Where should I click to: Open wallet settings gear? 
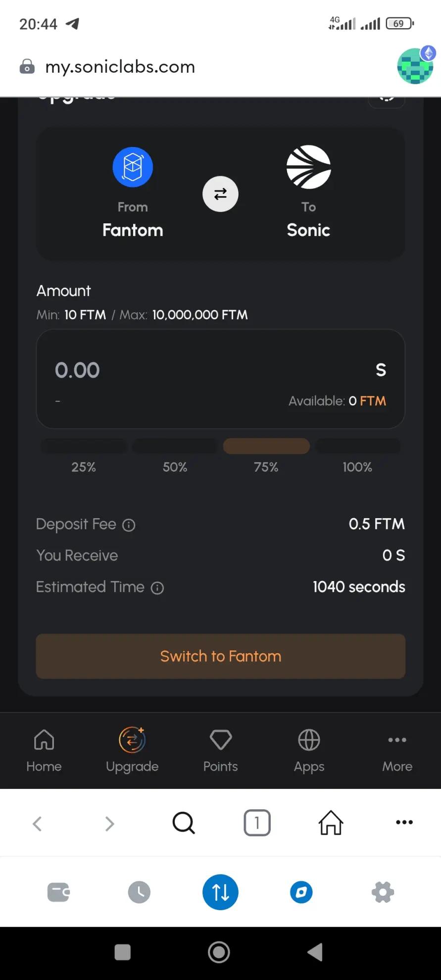click(x=383, y=892)
